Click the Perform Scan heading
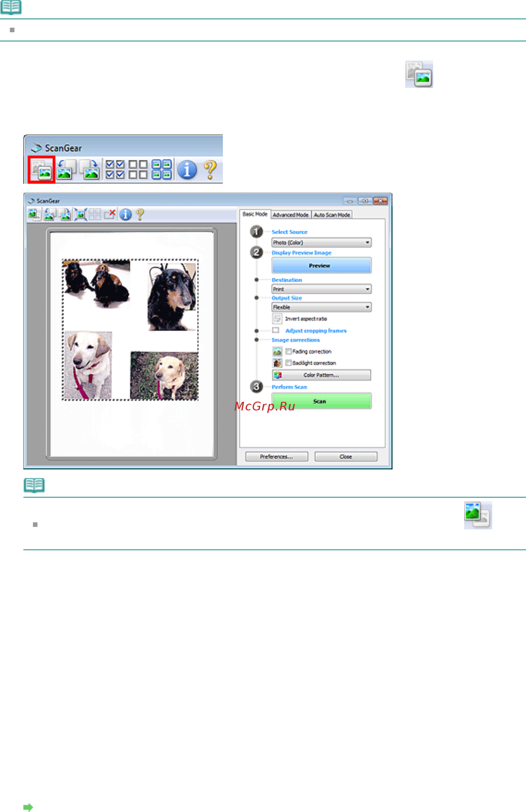The image size is (526, 812). [289, 387]
